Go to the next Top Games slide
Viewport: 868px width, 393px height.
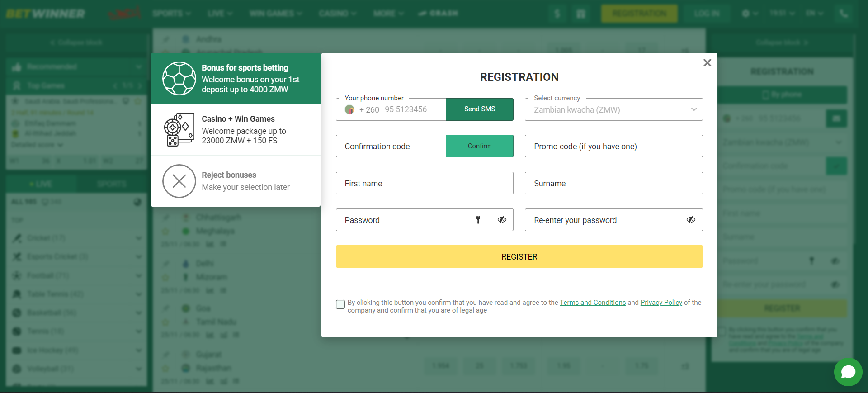pyautogui.click(x=140, y=85)
